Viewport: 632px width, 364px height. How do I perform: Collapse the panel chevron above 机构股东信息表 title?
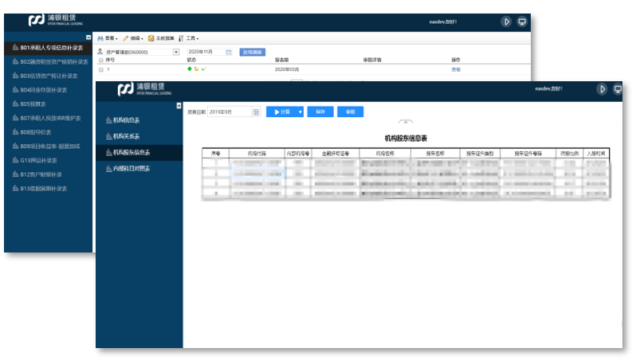[x=406, y=123]
